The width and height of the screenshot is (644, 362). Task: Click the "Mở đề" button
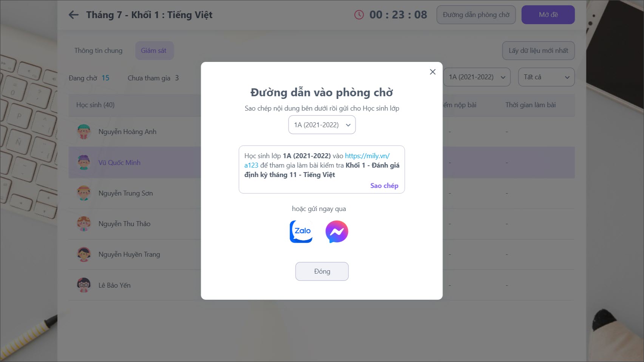548,15
